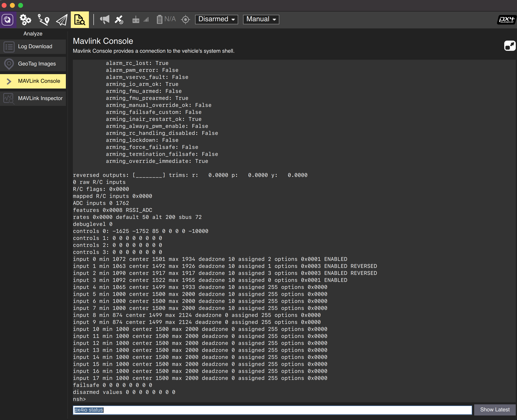The height and width of the screenshot is (420, 517).
Task: Click the Analyze label under toolbar
Action: 33,34
